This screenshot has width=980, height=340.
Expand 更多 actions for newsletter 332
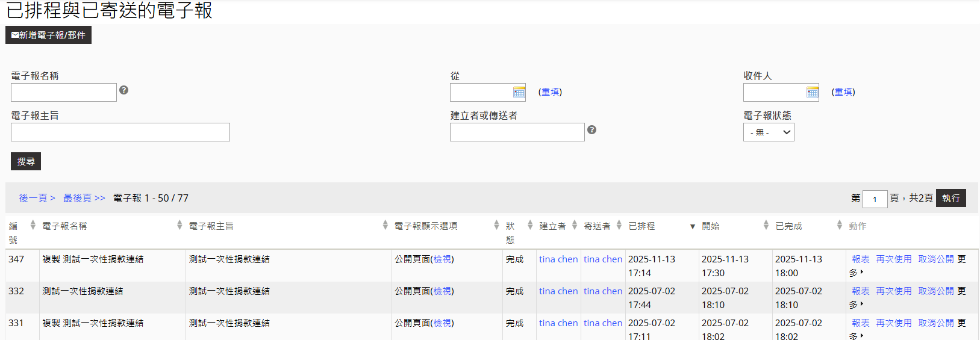855,304
